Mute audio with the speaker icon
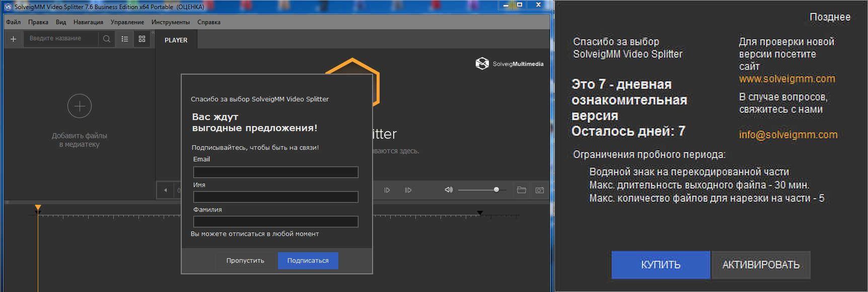This screenshot has height=292, width=868. (x=448, y=190)
